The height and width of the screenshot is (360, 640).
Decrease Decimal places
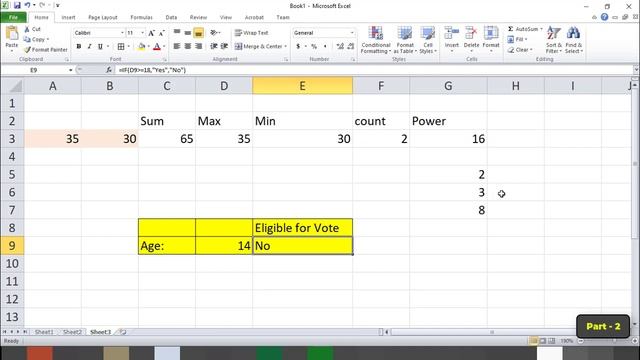(351, 47)
